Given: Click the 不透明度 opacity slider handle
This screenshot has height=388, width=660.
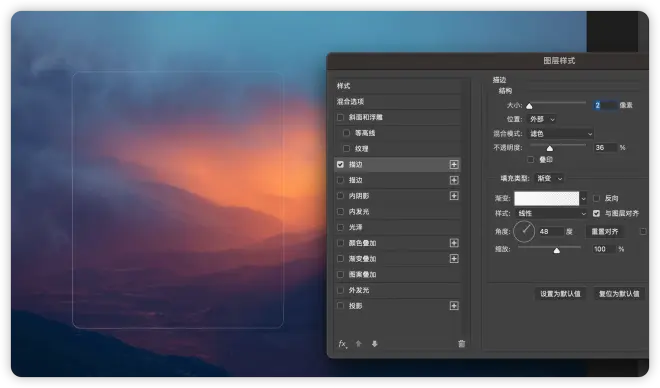Looking at the screenshot, I should coord(550,149).
